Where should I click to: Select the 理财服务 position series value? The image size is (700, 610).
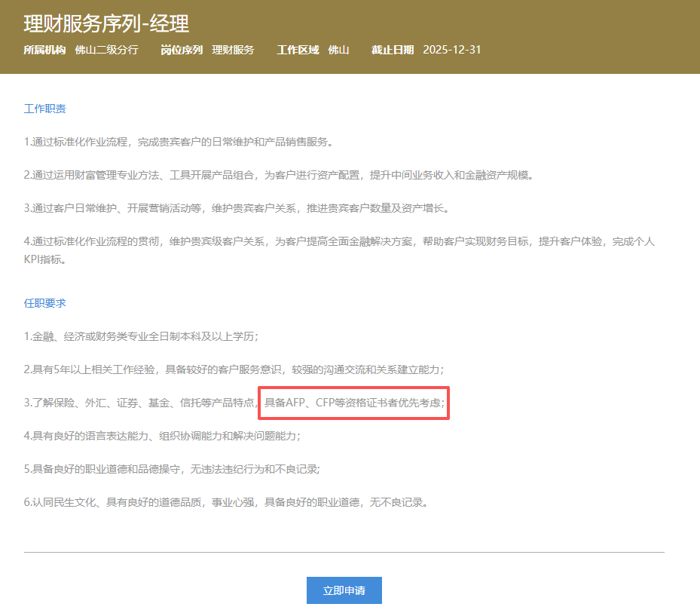pyautogui.click(x=233, y=50)
